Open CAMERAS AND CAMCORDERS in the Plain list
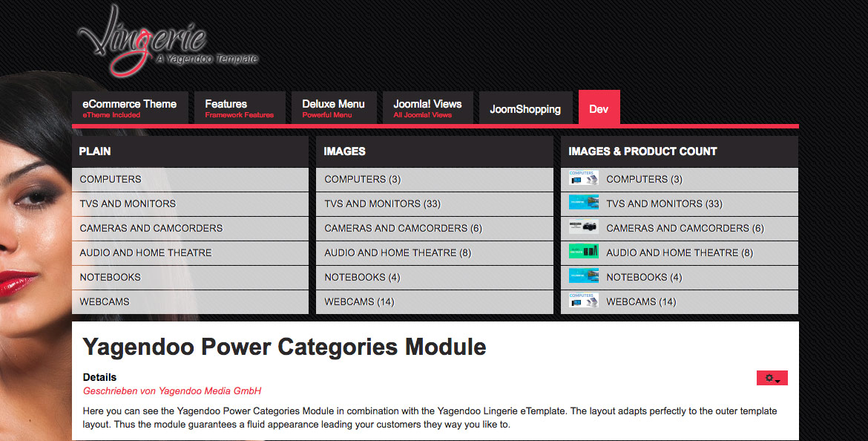 tap(190, 228)
